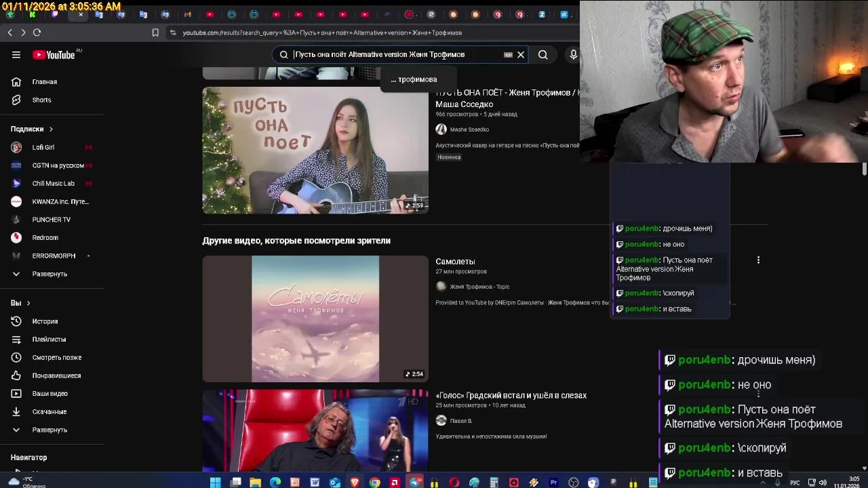Open Word from the taskbar
The width and height of the screenshot is (868, 488).
coord(315,483)
